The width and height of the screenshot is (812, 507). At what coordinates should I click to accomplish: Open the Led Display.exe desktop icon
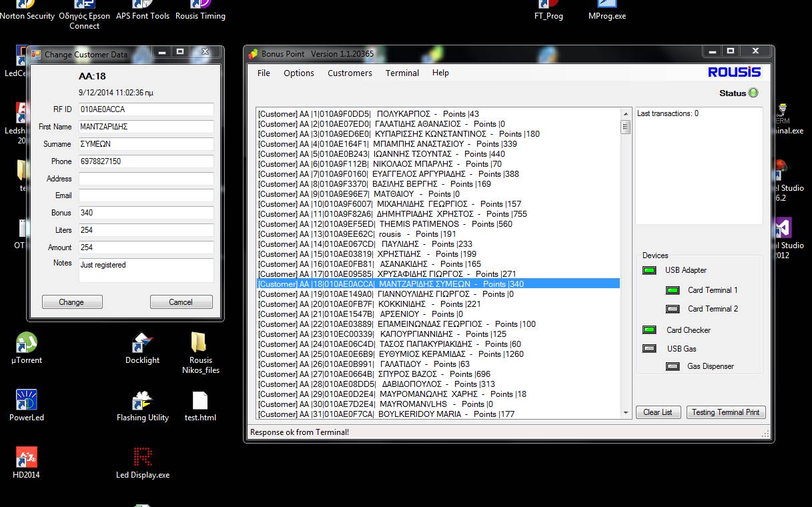[142, 458]
